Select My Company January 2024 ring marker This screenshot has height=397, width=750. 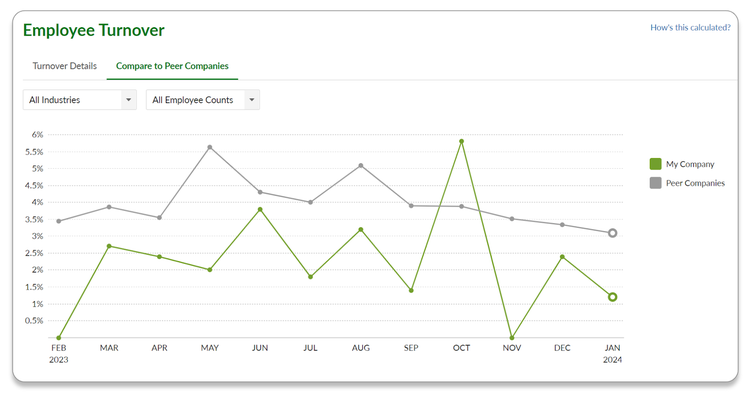(x=612, y=297)
